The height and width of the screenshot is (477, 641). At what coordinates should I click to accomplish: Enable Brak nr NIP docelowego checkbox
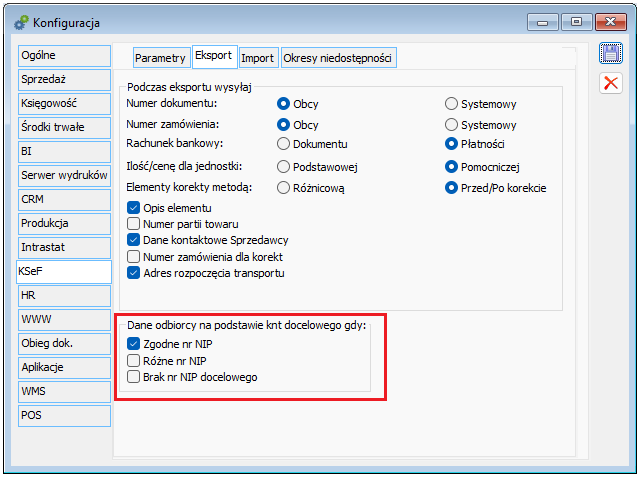point(134,377)
